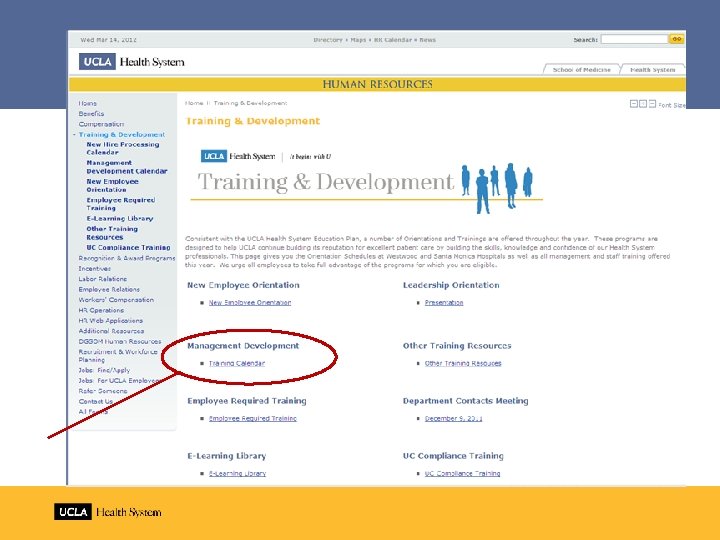Open the December 2011 meeting link
720x540 pixels.
(453, 418)
